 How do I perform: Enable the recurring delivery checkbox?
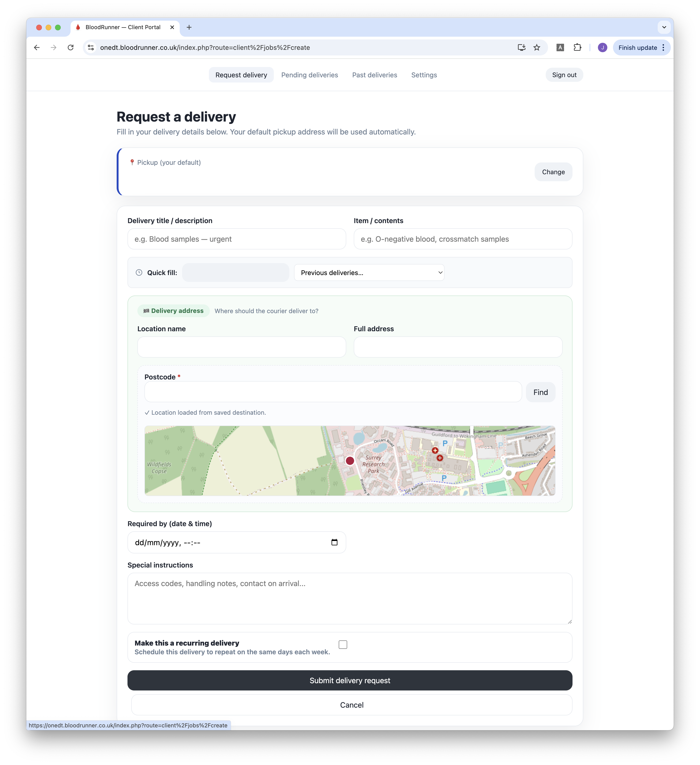tap(343, 645)
